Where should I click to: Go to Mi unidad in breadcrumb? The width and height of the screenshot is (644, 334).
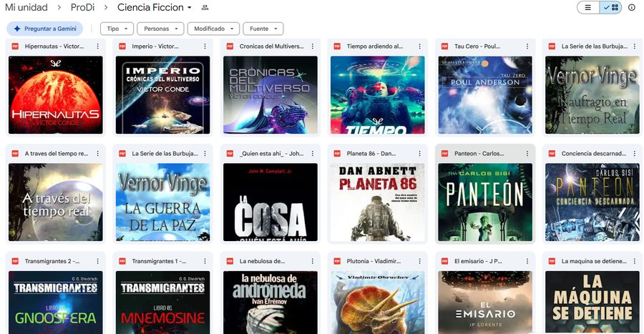tap(26, 7)
